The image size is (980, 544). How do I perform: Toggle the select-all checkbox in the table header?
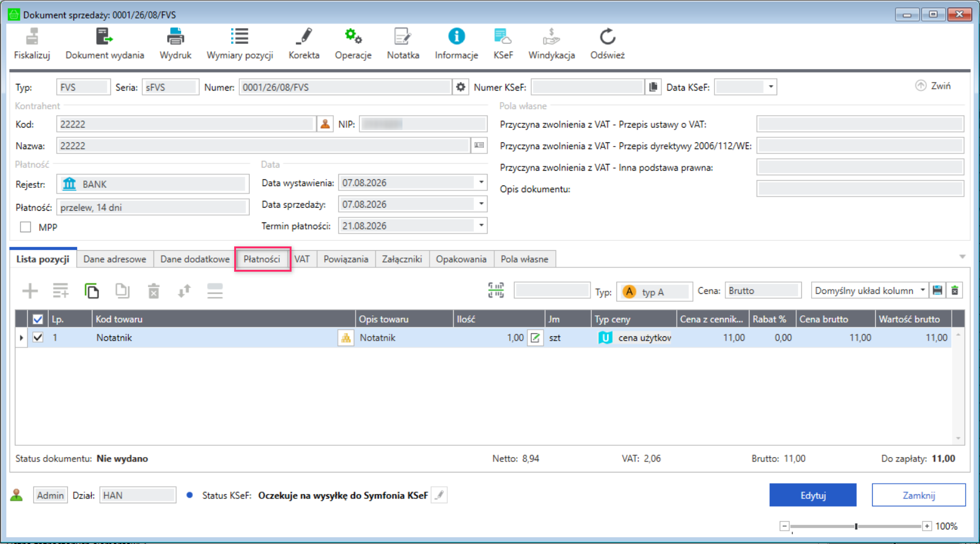[38, 319]
